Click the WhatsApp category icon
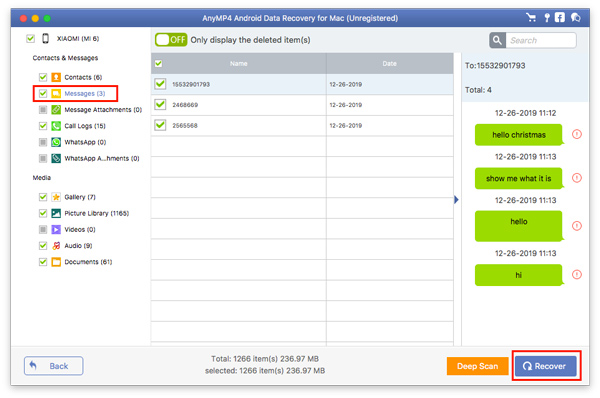600x398 pixels. point(56,142)
